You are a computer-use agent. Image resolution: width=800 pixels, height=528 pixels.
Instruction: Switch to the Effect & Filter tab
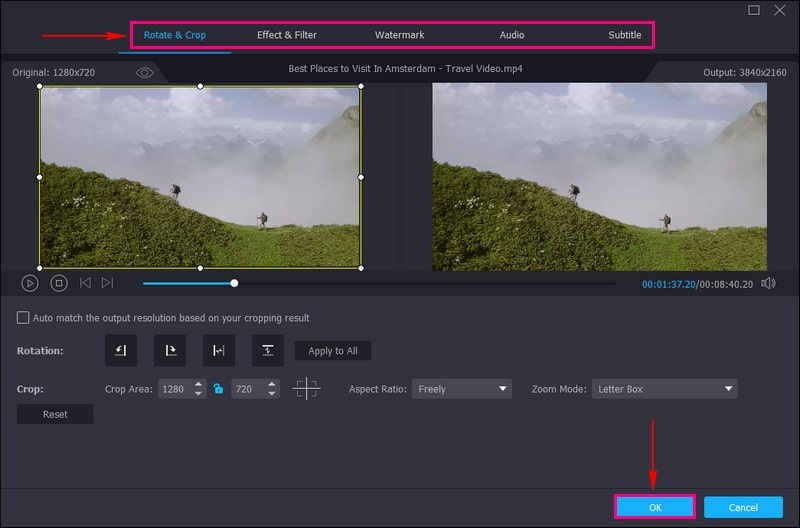click(x=286, y=35)
